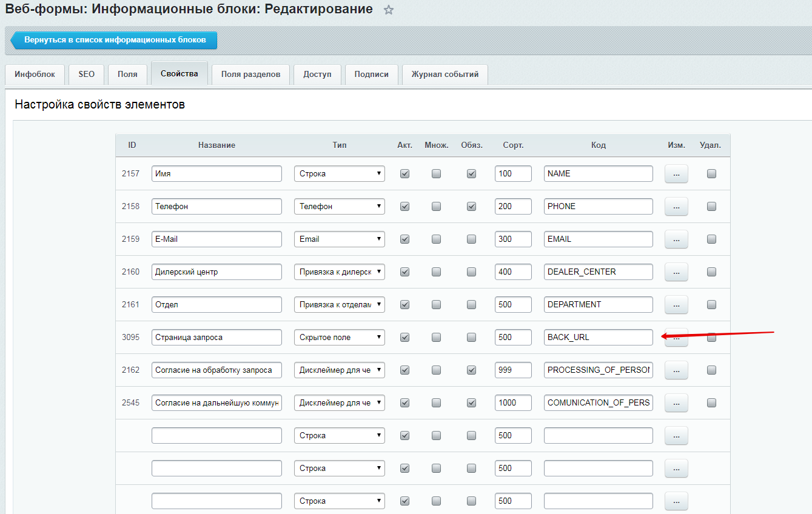812x514 pixels.
Task: Open edit dialog for DEPARTMENT property
Action: 676,305
